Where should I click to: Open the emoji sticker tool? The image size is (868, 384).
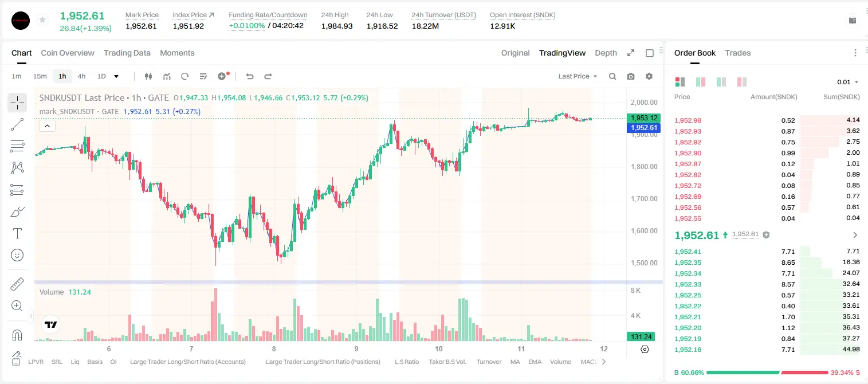tap(17, 255)
